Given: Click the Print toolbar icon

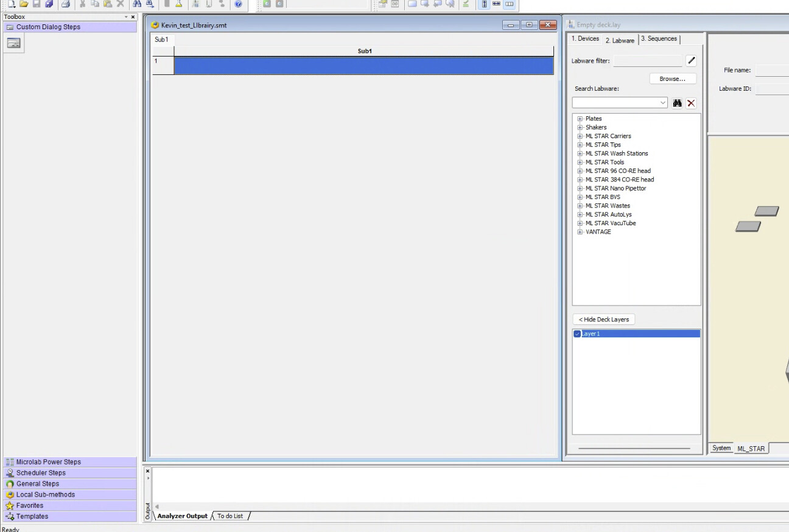Looking at the screenshot, I should coord(65,4).
